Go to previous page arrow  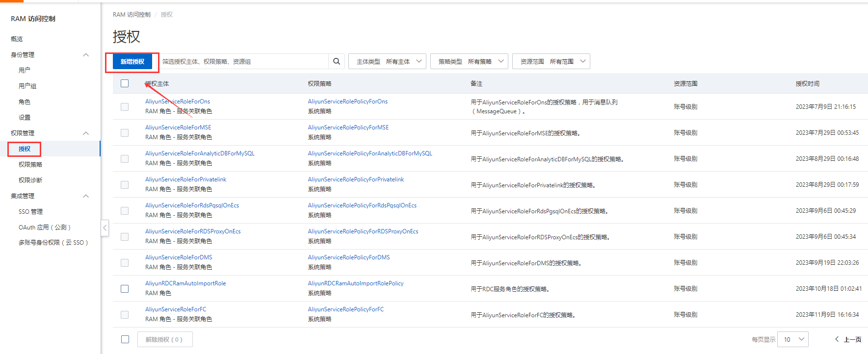pos(837,339)
